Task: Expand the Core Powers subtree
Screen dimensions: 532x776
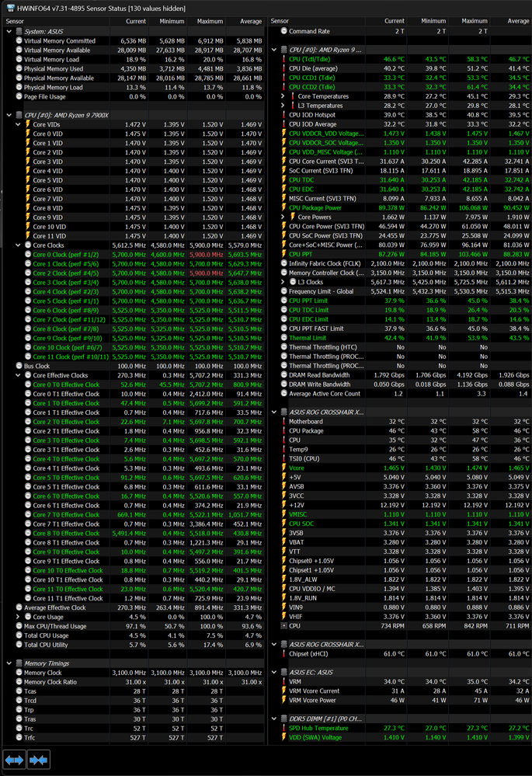Action: pos(283,217)
